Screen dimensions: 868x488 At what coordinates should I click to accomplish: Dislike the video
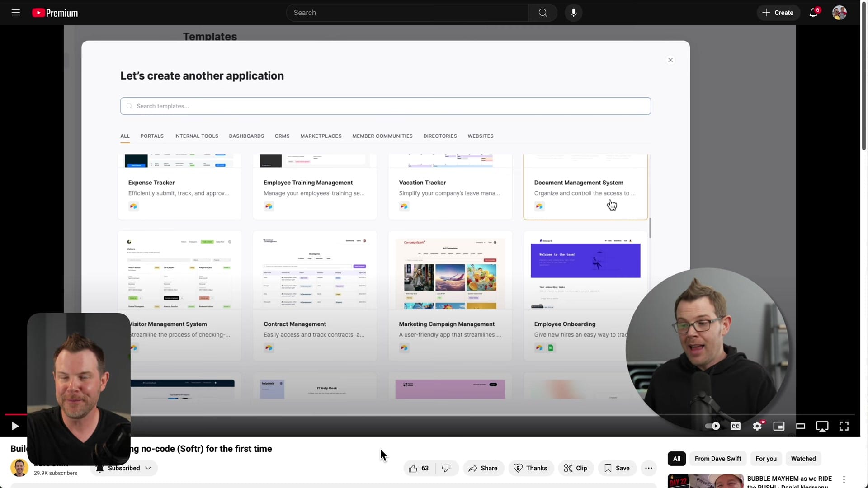click(x=446, y=468)
